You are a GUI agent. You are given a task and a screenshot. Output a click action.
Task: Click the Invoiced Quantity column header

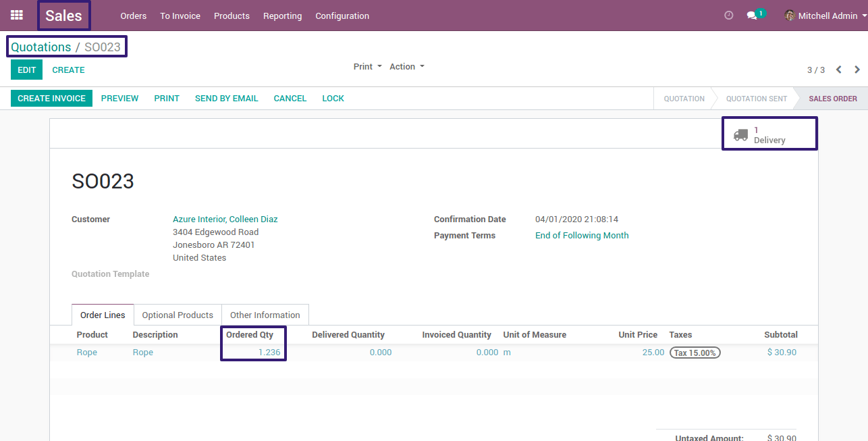click(x=457, y=335)
